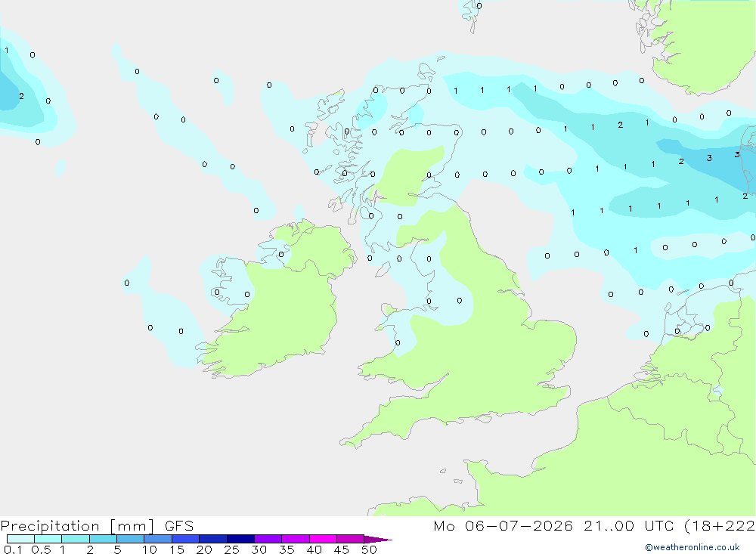Click the "06-07-2026" forecast date
Screen dimensions: 756x554
pos(519,526)
